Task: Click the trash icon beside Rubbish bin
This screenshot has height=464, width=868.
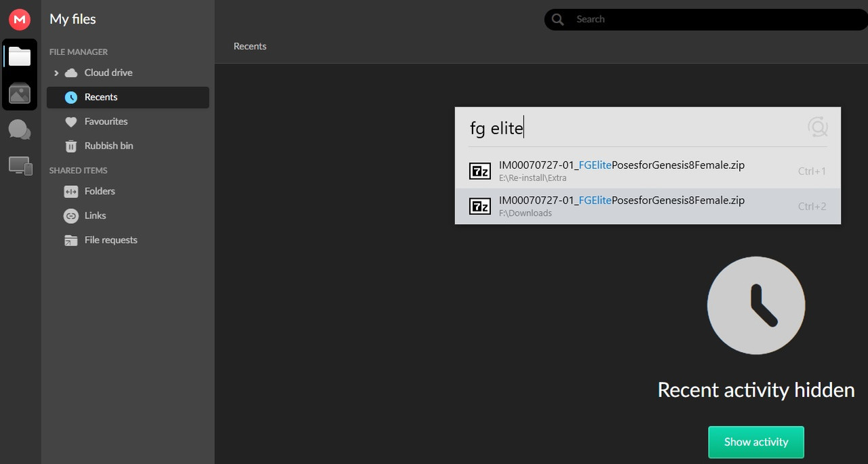Action: point(71,146)
